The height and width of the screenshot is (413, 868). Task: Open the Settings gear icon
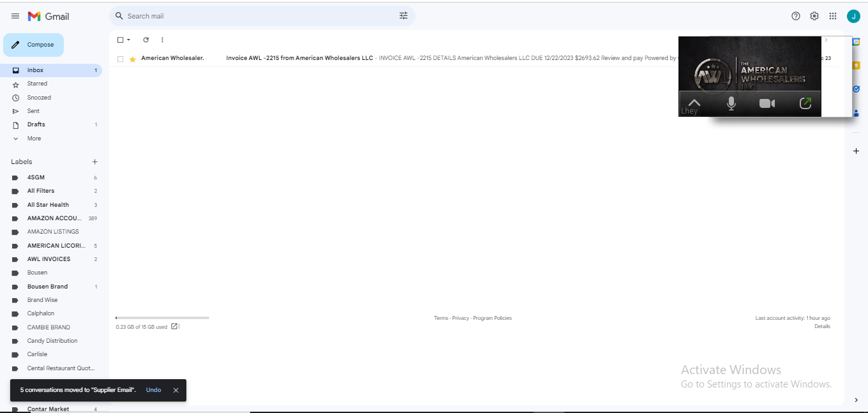coord(814,16)
